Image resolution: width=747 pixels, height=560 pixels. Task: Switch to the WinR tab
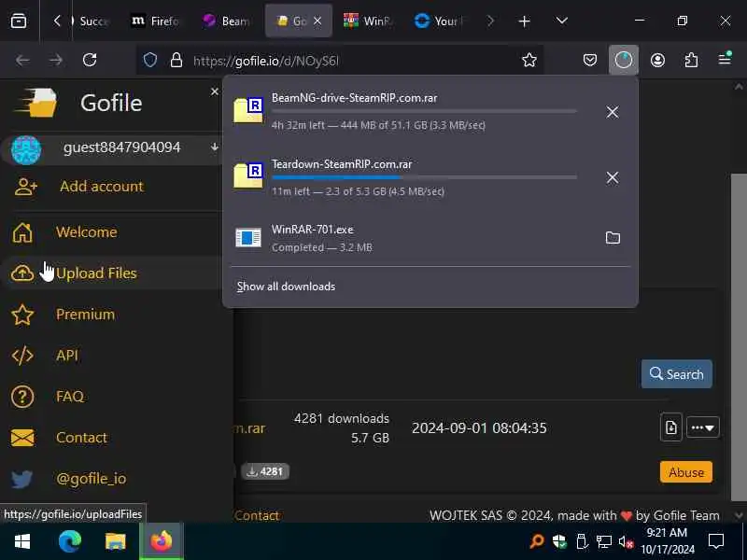point(368,21)
